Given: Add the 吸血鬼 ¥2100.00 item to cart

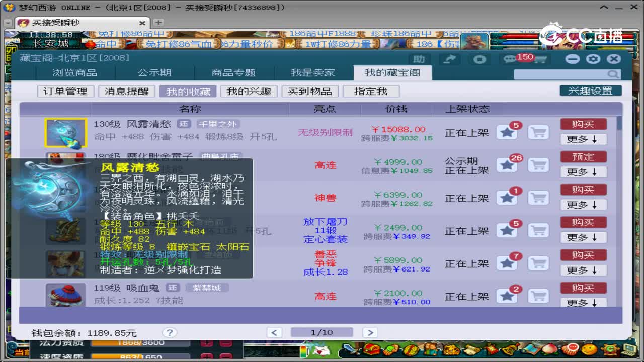Looking at the screenshot, I should pos(538,296).
